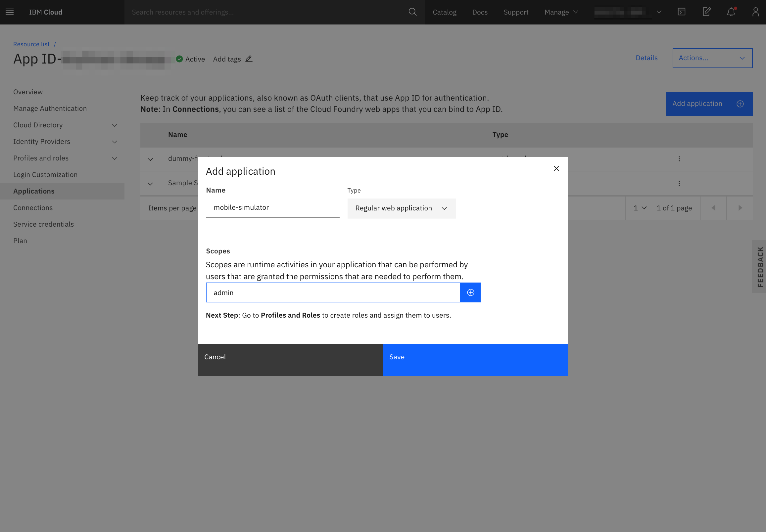Click the search magnifier icon in navbar
This screenshot has height=532, width=766.
point(413,12)
